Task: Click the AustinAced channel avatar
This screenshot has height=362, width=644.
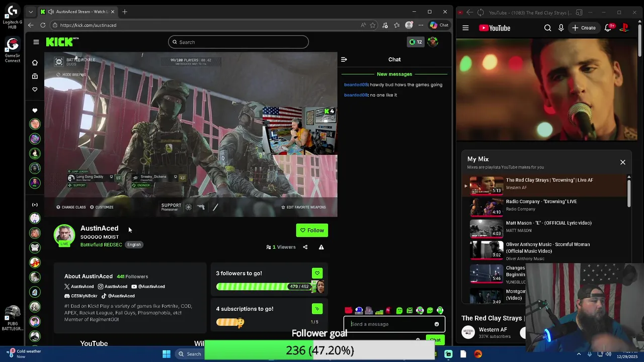Action: (x=64, y=235)
